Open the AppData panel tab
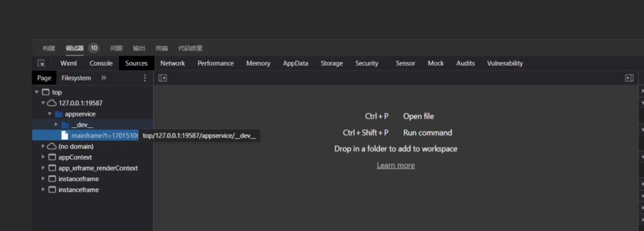The width and height of the screenshot is (644, 231). tap(295, 63)
